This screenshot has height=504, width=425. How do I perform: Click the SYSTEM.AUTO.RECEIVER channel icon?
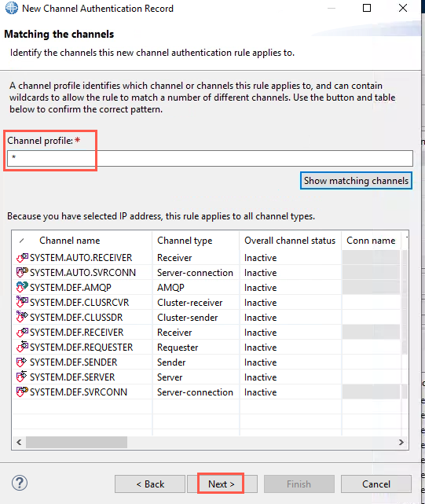[x=22, y=257]
